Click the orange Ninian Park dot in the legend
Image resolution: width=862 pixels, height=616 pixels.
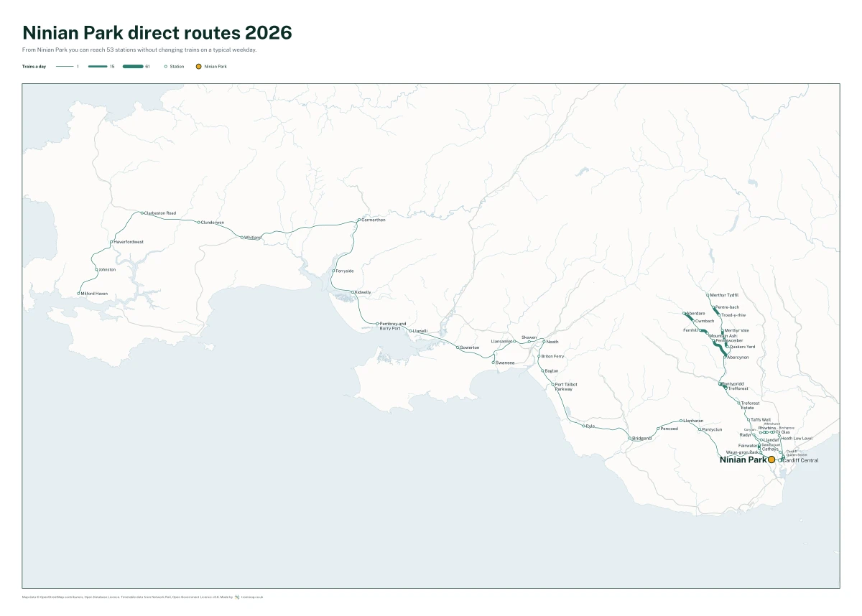click(198, 66)
